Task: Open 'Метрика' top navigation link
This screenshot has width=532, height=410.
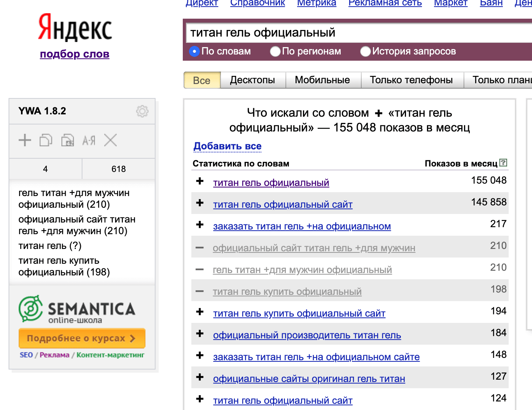Action: [x=317, y=3]
